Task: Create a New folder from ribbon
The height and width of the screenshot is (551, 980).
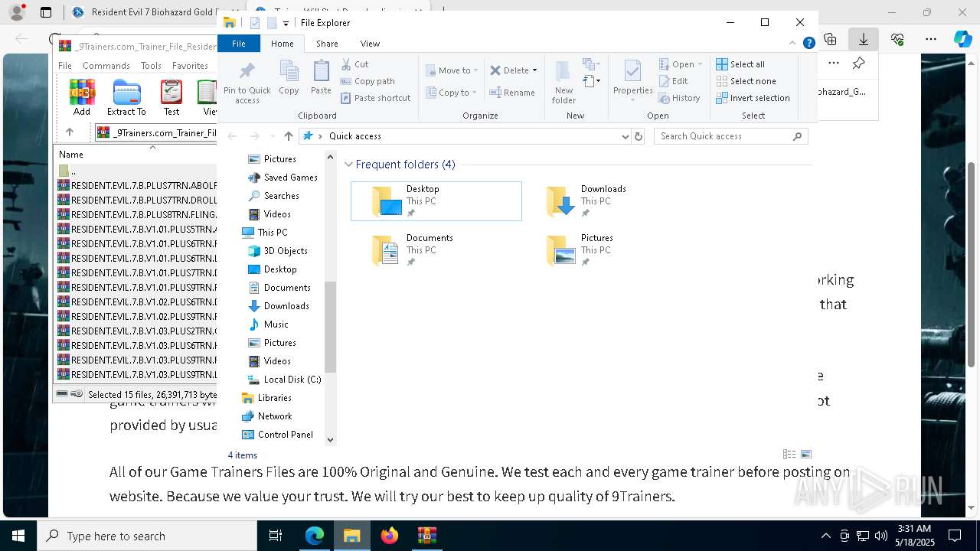Action: [x=563, y=83]
